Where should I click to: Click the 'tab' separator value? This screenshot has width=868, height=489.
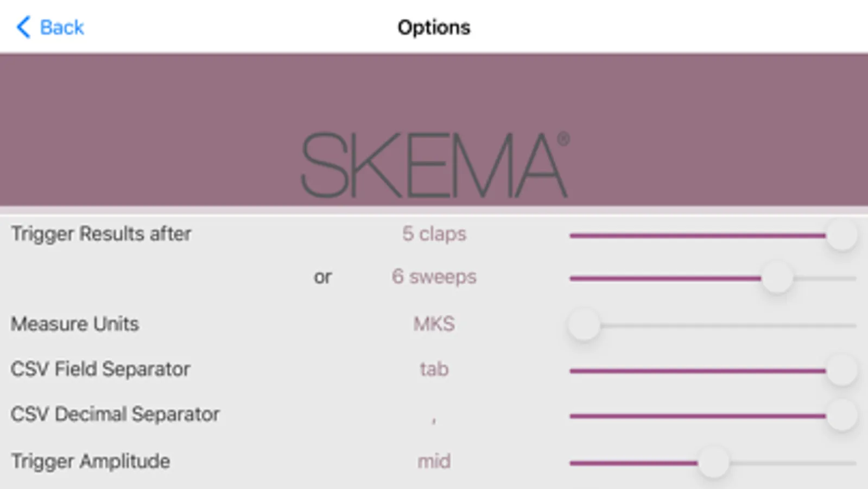(434, 369)
